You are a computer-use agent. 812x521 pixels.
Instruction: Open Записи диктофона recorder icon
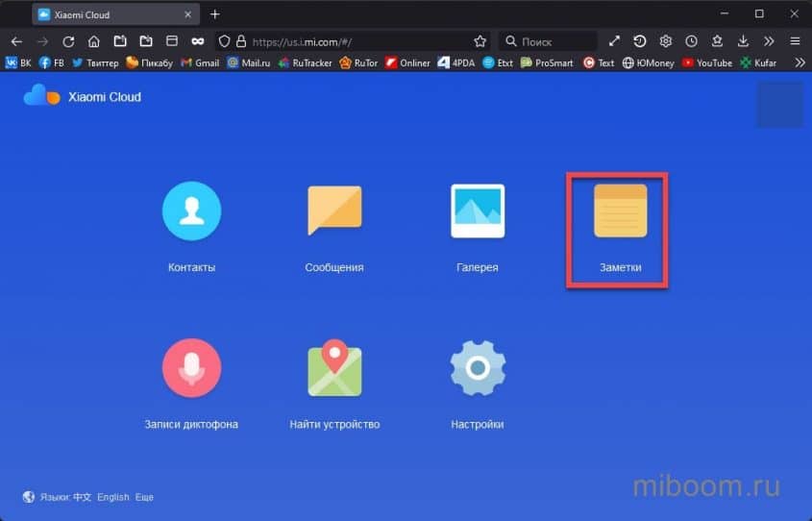(191, 368)
